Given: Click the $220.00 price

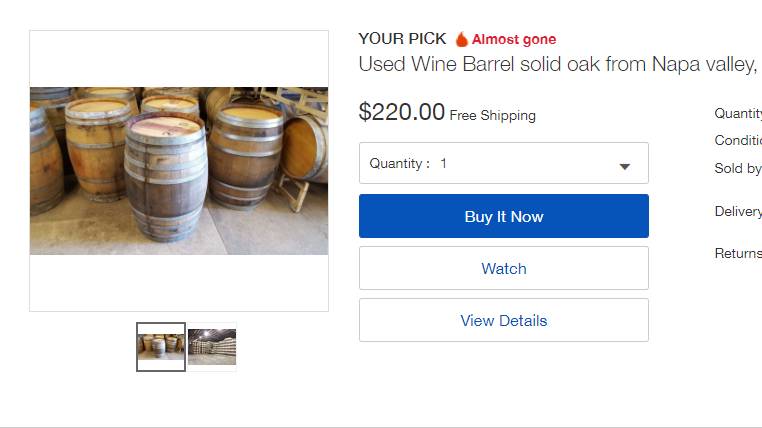Looking at the screenshot, I should [401, 112].
